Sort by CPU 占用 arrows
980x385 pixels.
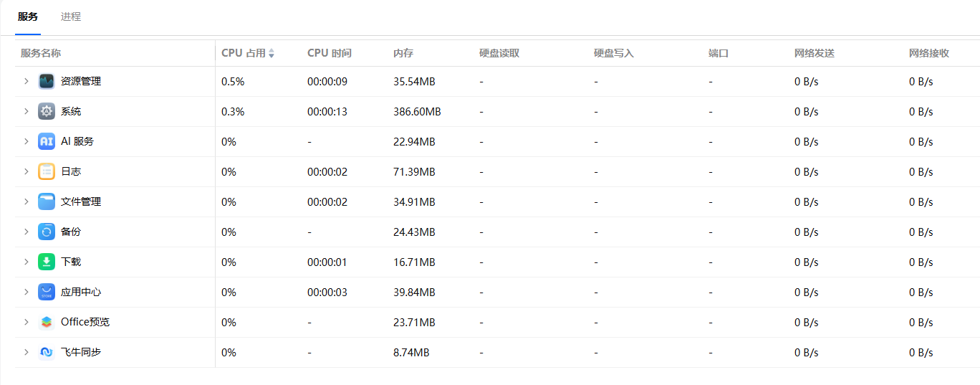click(x=272, y=53)
